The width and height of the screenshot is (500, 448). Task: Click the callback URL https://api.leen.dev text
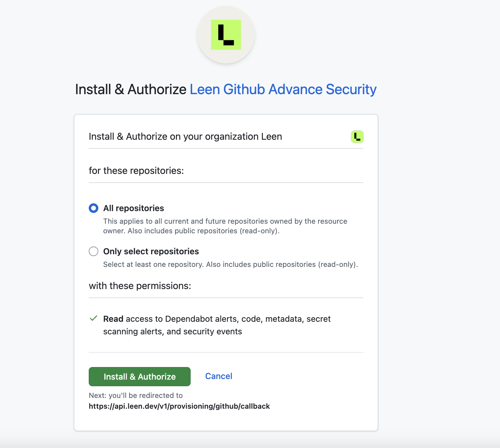(x=179, y=406)
